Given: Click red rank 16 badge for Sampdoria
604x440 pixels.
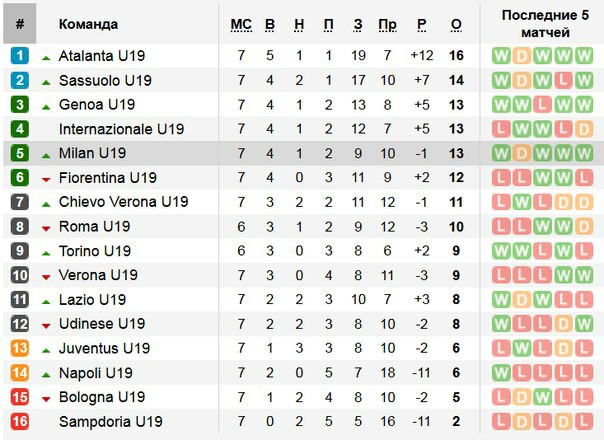Looking at the screenshot, I should pos(20,421).
